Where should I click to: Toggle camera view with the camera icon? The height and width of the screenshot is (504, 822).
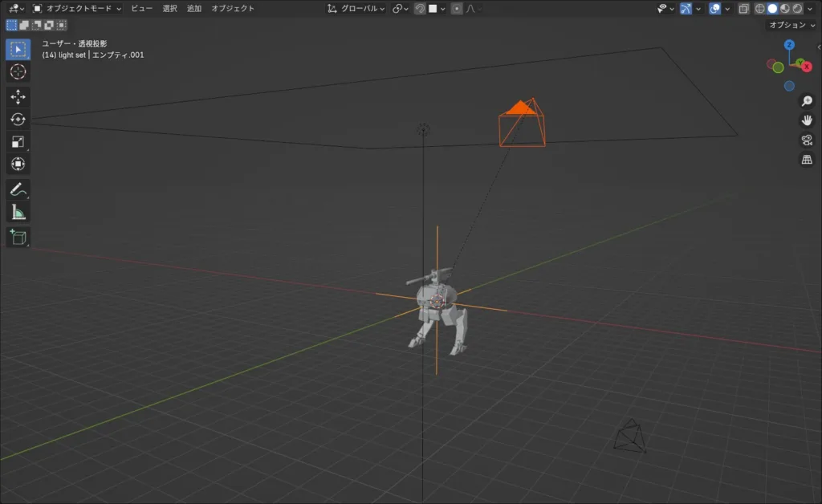coord(807,140)
